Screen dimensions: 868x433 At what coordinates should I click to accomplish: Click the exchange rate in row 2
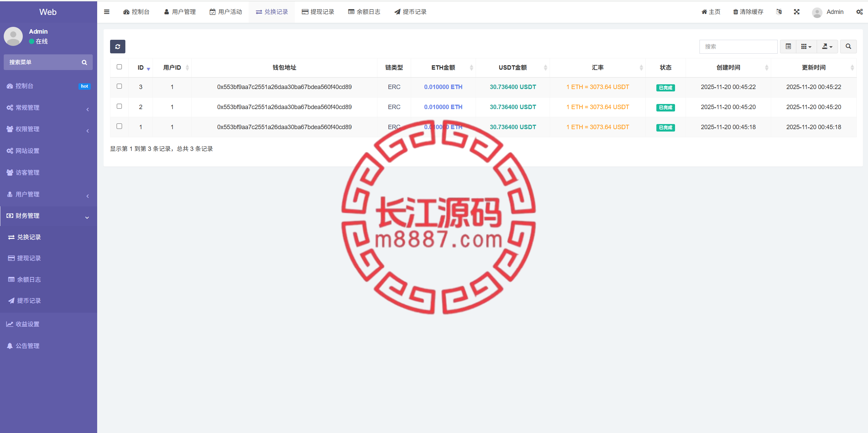[598, 107]
